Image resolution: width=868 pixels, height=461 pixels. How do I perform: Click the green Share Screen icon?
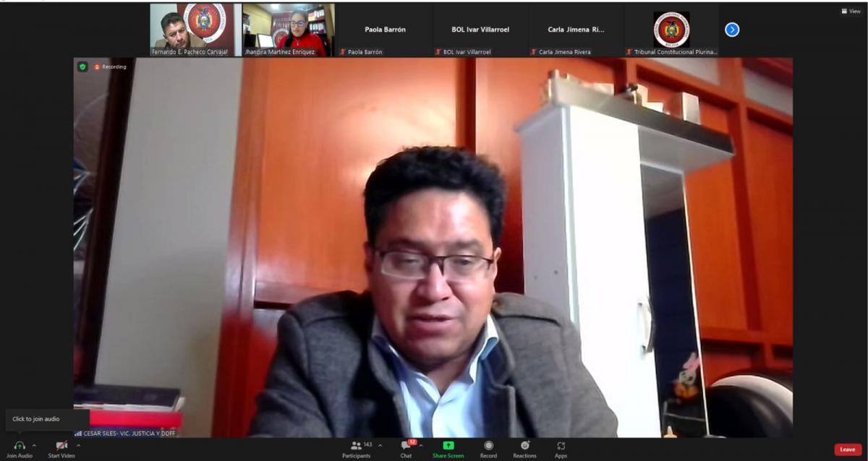point(448,445)
